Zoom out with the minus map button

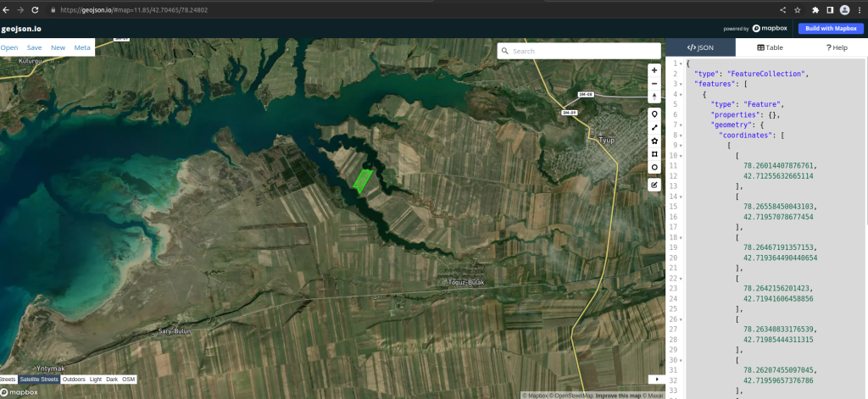tap(654, 84)
